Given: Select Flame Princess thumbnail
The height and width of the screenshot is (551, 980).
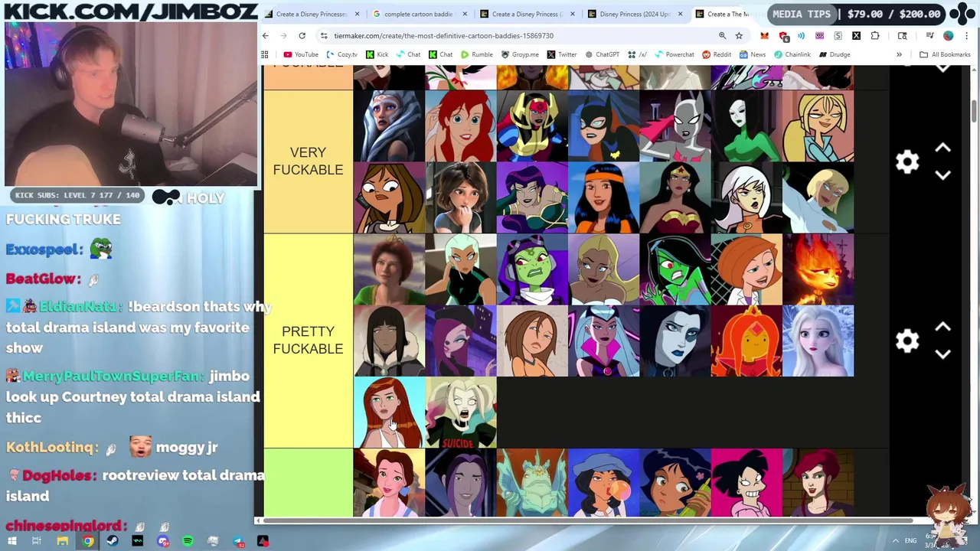Looking at the screenshot, I should (x=746, y=341).
